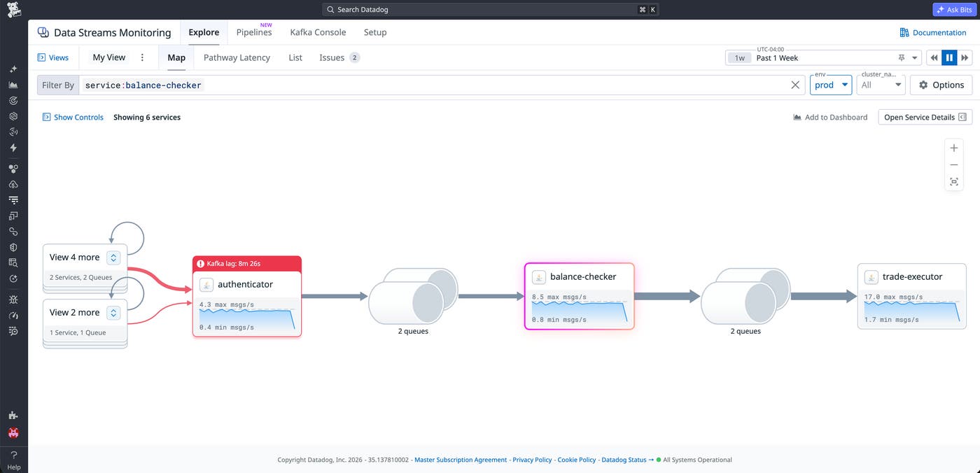Click the authenticator service icon
This screenshot has height=473, width=980.
pos(206,285)
